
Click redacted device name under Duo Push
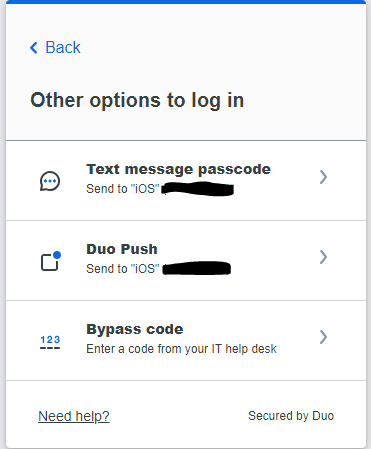coord(197,268)
